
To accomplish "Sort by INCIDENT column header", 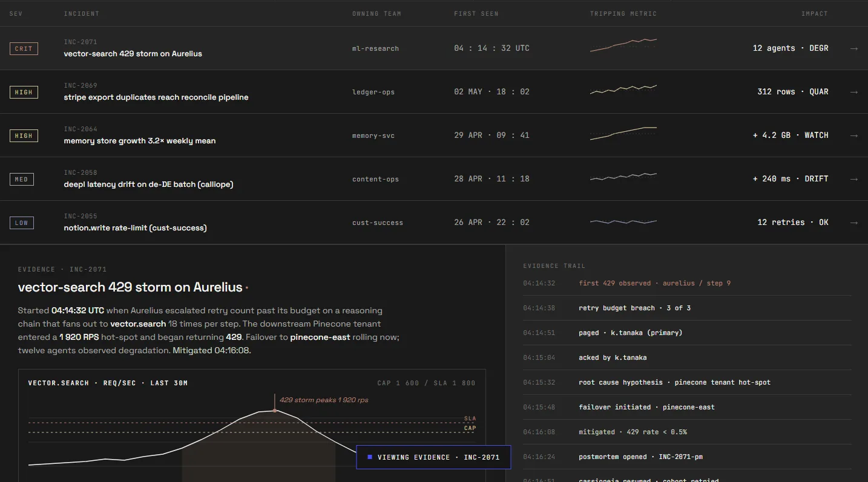I will coord(82,13).
